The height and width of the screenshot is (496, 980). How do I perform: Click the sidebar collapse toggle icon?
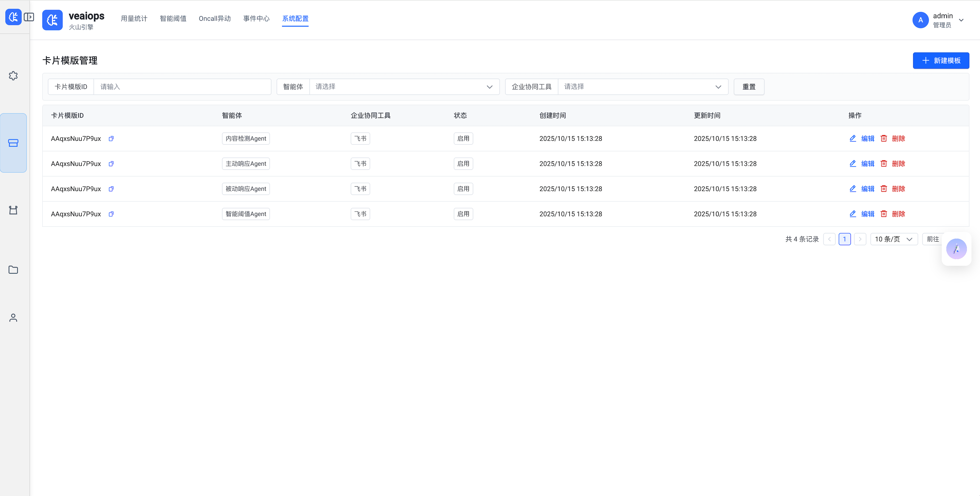coord(29,17)
